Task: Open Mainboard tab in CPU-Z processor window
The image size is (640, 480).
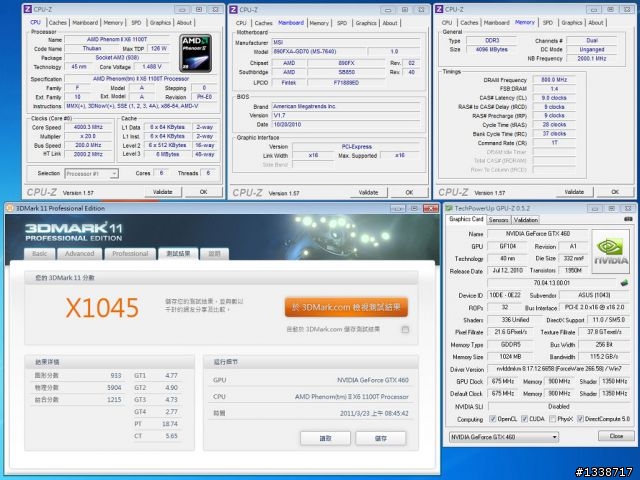Action: pos(85,23)
